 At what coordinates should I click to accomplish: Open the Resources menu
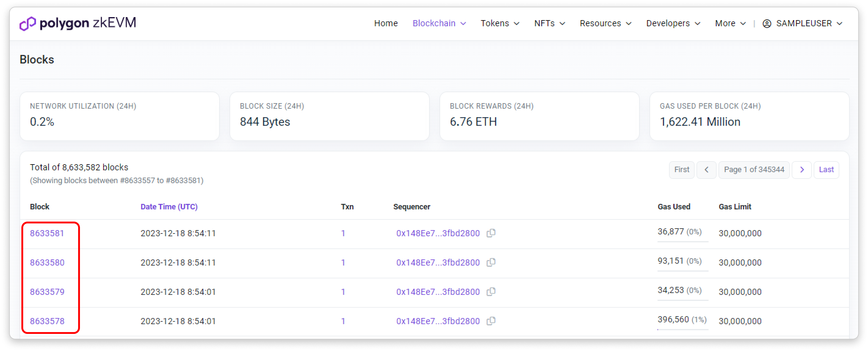click(605, 23)
